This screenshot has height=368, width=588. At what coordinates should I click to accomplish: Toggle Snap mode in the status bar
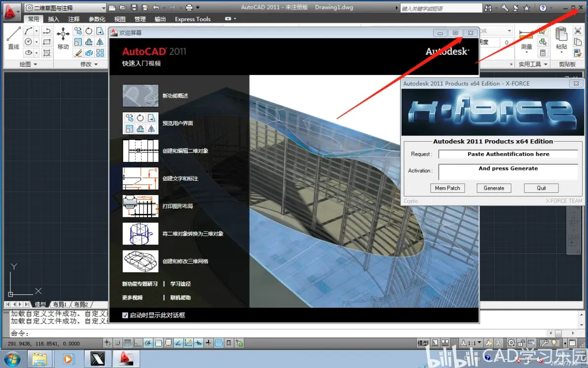(x=117, y=343)
